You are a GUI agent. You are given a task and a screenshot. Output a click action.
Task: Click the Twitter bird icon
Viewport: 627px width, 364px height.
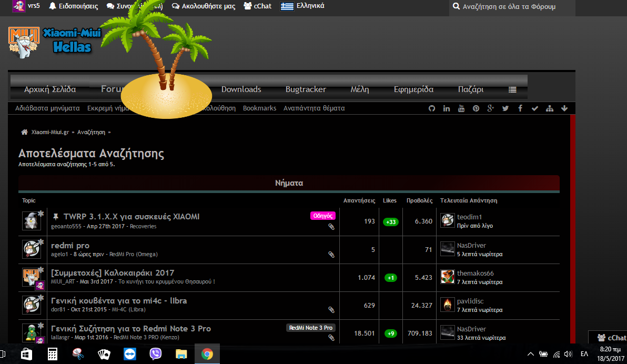click(505, 108)
